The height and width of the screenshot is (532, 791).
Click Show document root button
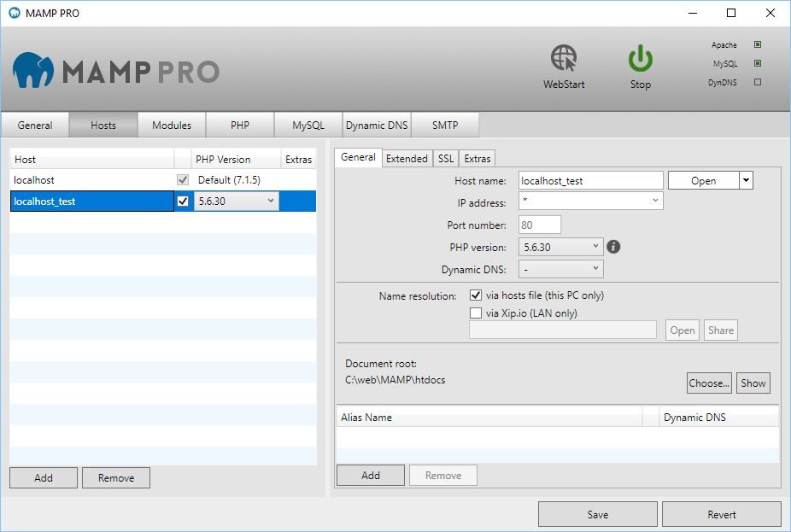753,383
